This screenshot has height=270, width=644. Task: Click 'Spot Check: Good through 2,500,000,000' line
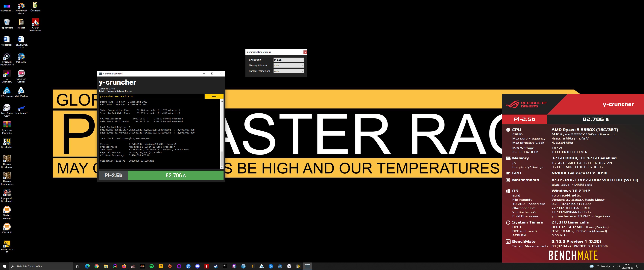125,138
